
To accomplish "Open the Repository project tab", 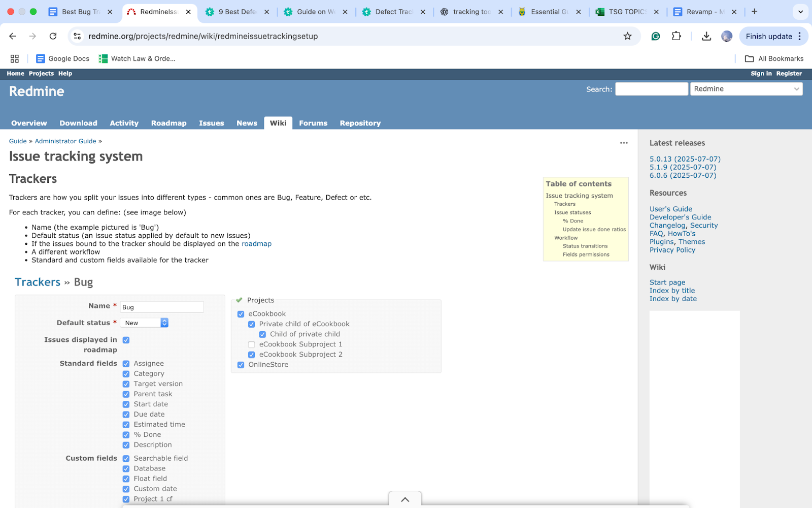I will coord(360,123).
